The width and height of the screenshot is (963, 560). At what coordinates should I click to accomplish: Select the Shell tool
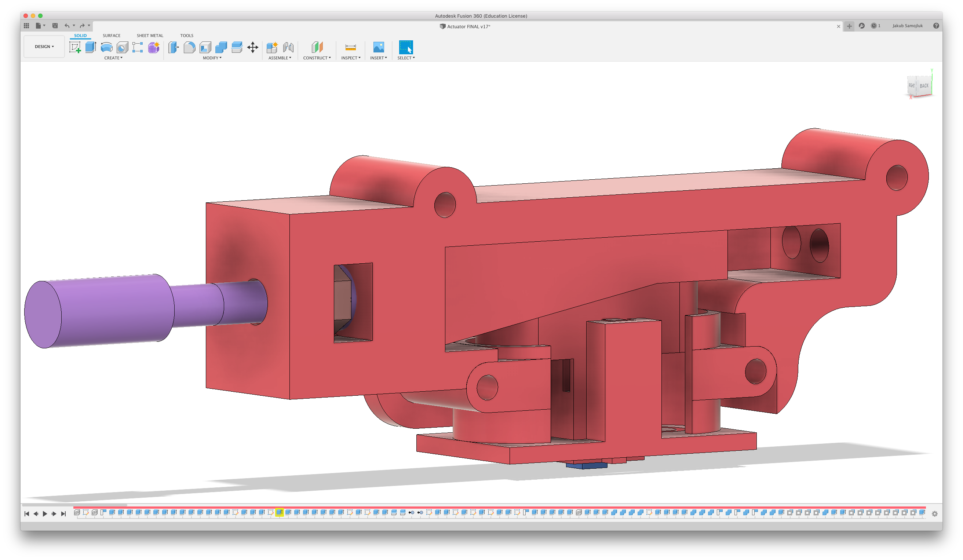click(205, 47)
